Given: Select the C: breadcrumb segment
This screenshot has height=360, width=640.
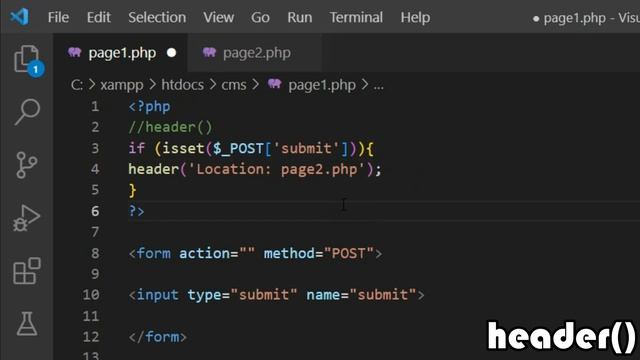Looking at the screenshot, I should click(77, 85).
